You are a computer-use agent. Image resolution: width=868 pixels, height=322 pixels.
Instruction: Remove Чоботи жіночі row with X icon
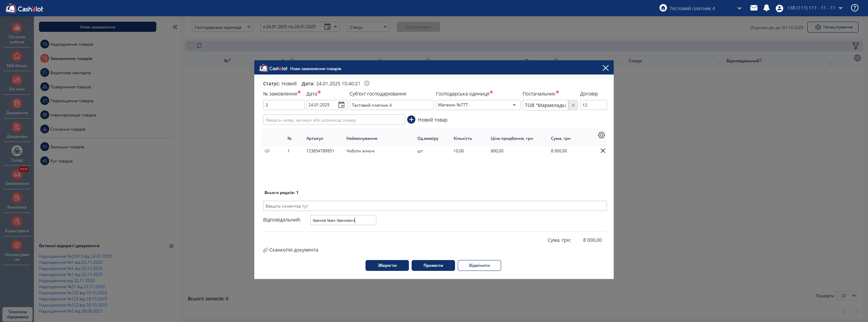tap(603, 151)
